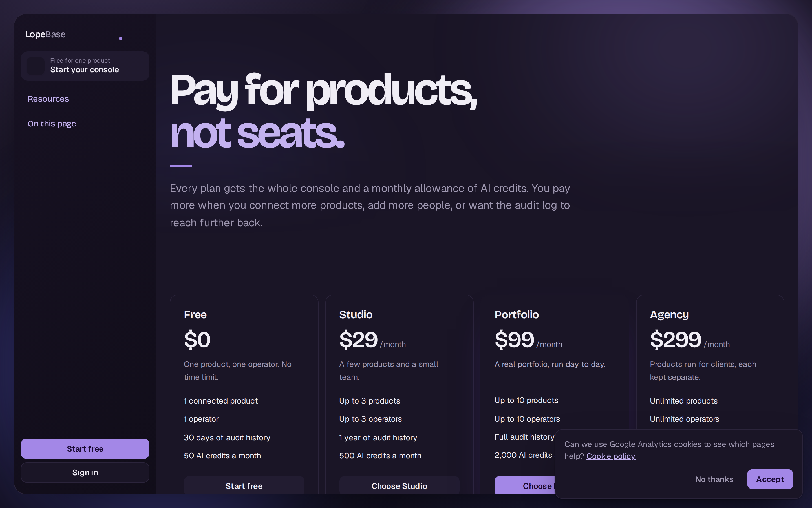Click "Unlimited products" feature
The width and height of the screenshot is (812, 508).
point(683,401)
